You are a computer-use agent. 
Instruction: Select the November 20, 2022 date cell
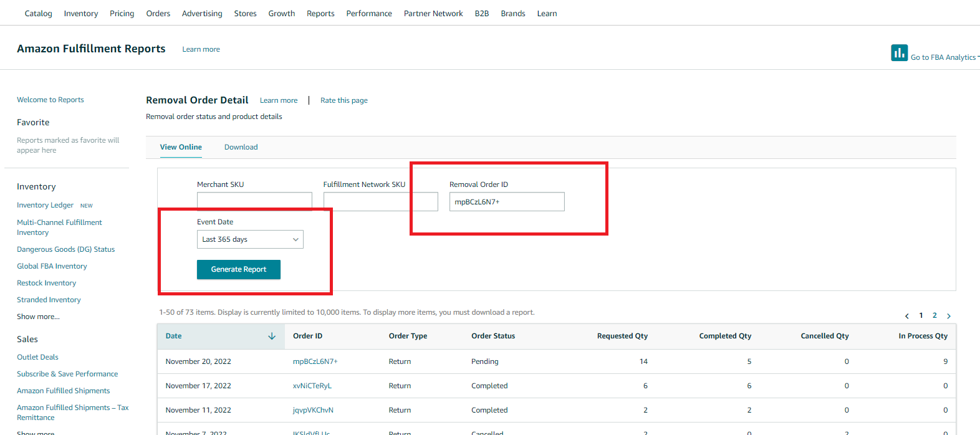pyautogui.click(x=198, y=361)
